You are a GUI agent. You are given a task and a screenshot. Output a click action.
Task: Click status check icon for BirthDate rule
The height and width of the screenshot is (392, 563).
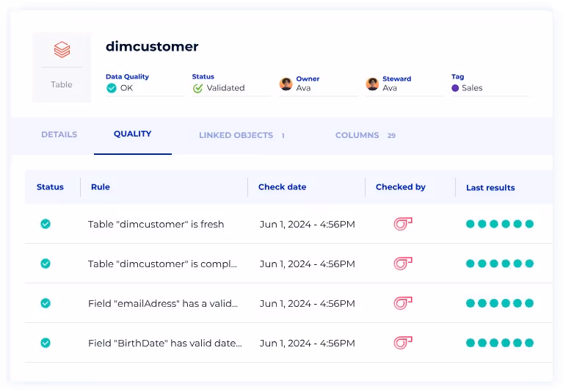click(x=46, y=343)
